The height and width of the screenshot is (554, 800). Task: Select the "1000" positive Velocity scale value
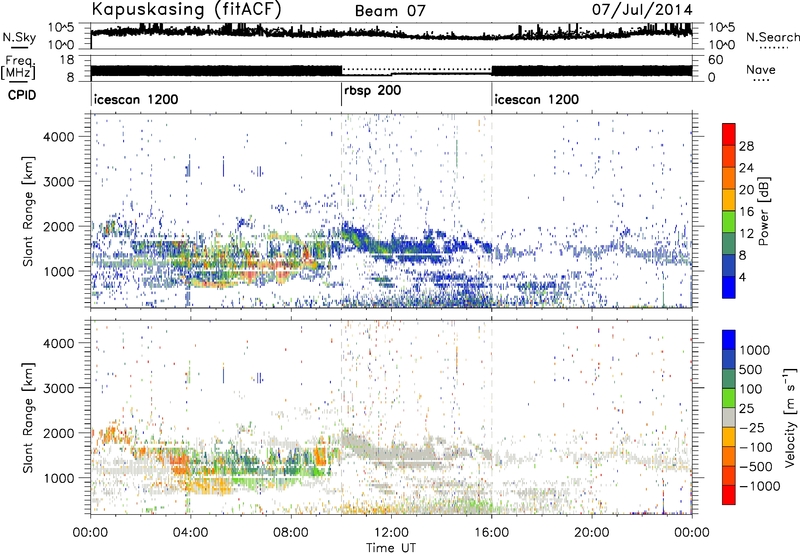coord(755,350)
